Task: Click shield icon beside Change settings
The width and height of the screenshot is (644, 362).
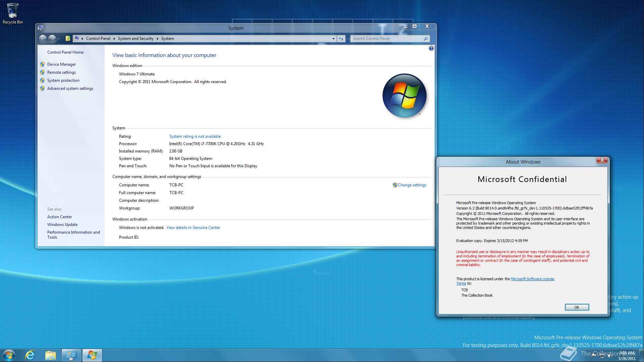Action: 395,185
